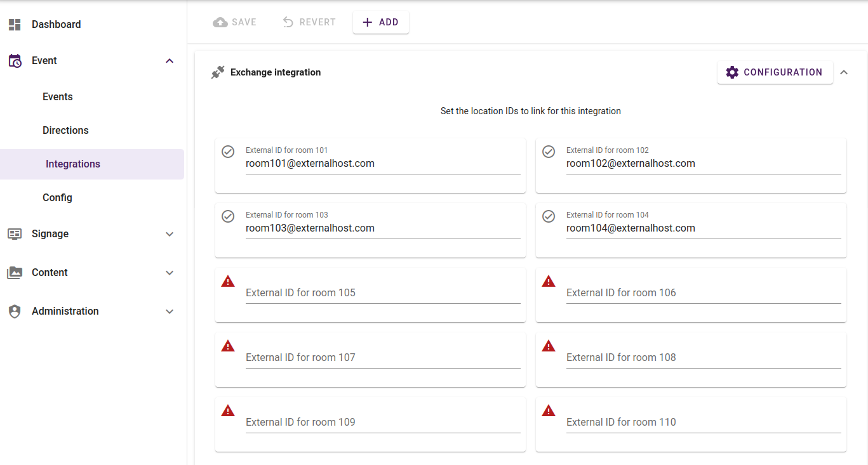Focus the External ID field for room 105
The image size is (868, 465).
tap(383, 293)
